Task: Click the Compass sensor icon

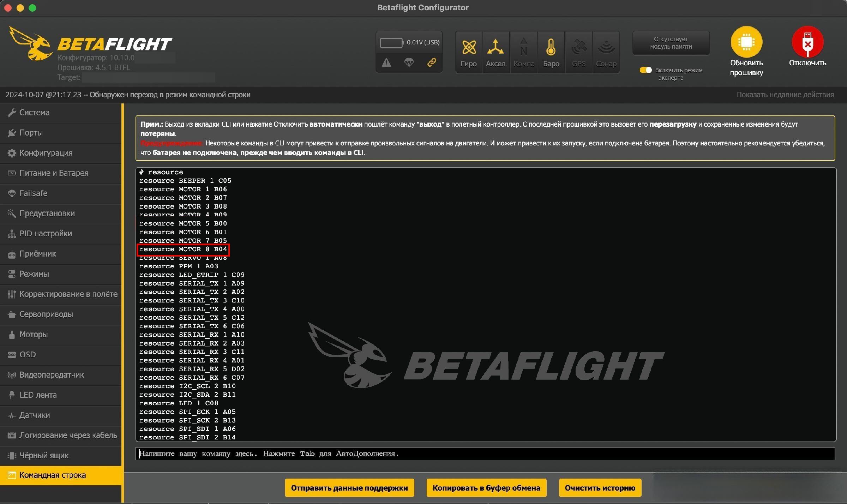Action: [x=523, y=52]
